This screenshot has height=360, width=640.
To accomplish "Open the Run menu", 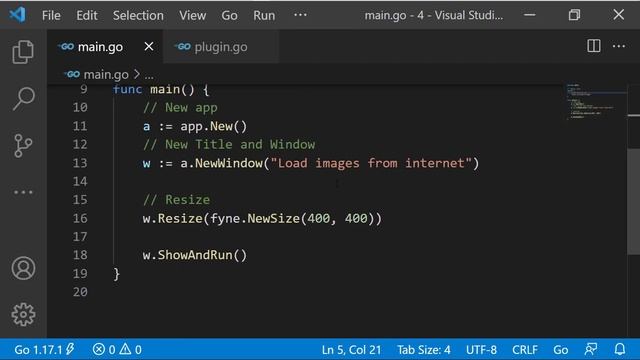I will click(x=264, y=16).
